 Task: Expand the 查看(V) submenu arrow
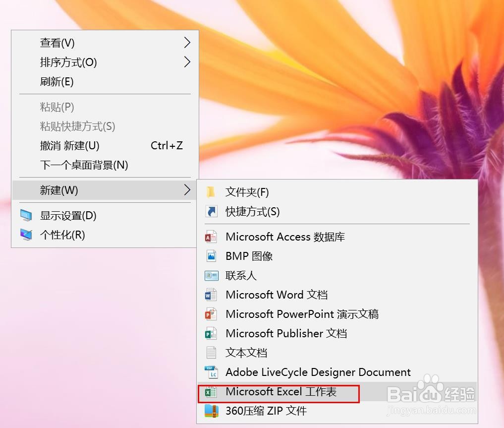point(187,43)
